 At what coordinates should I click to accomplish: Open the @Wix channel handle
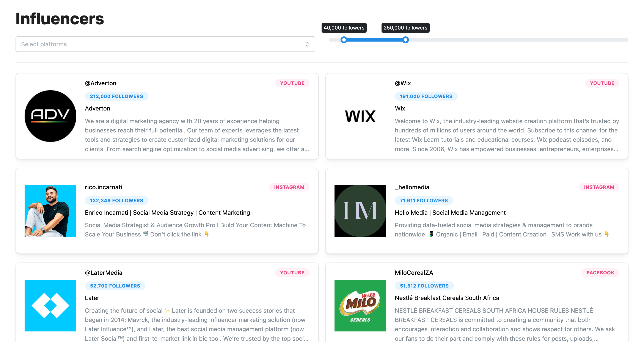[403, 83]
